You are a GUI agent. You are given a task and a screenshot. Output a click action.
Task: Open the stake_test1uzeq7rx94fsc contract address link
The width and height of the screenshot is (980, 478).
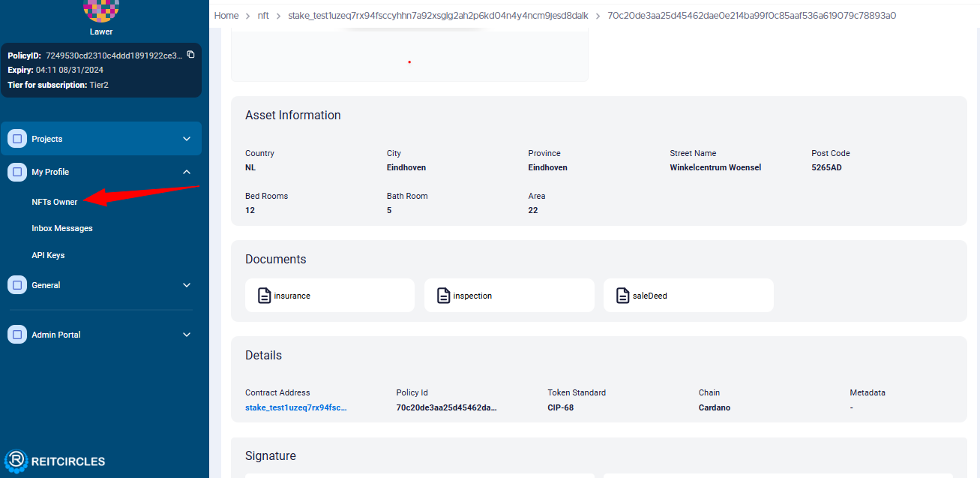(295, 407)
